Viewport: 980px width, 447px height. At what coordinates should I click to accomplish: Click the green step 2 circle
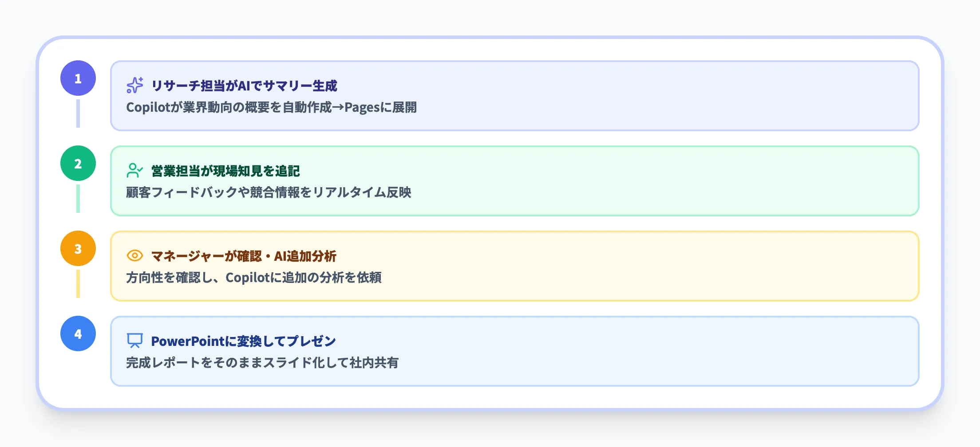pyautogui.click(x=78, y=163)
